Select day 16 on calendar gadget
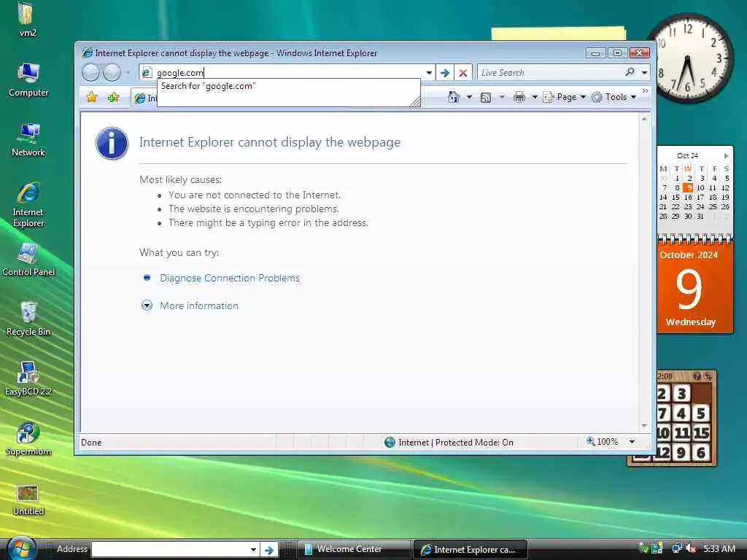This screenshot has height=560, width=747. (688, 197)
